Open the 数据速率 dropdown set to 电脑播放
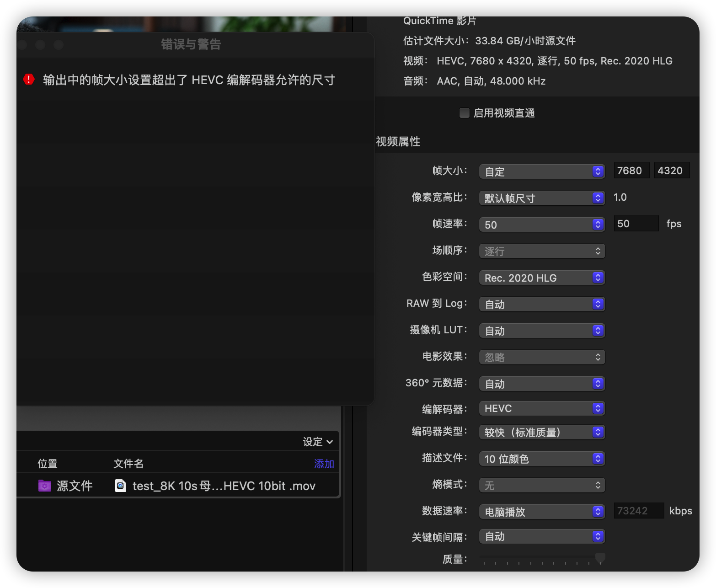Screen dimensions: 716x588 point(542,512)
